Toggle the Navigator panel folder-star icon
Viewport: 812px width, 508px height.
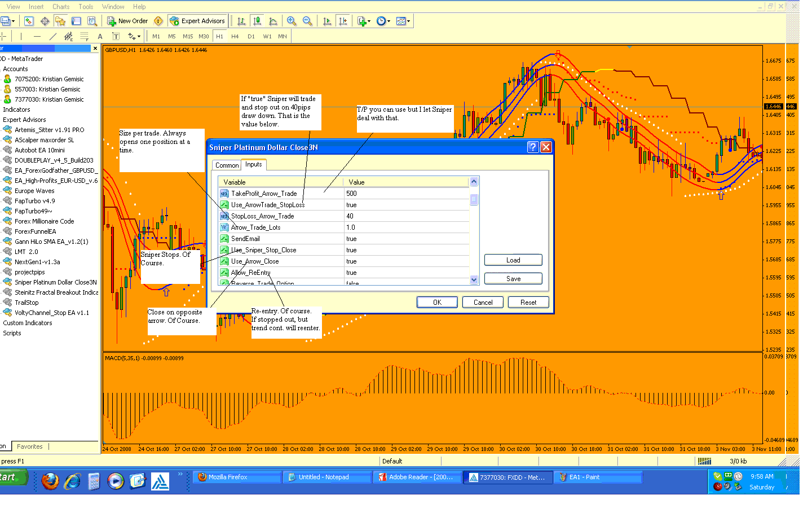60,21
